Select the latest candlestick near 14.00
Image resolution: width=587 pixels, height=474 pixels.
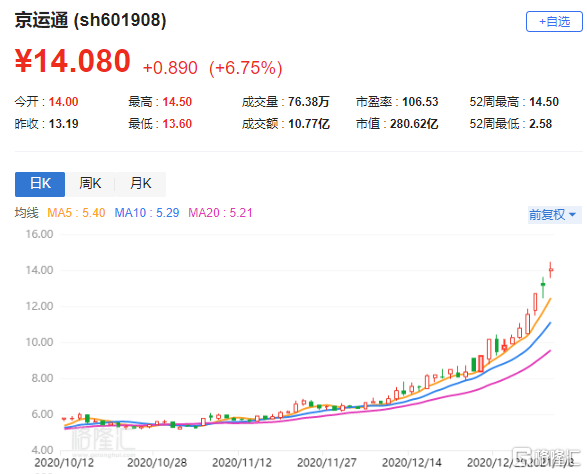click(551, 270)
